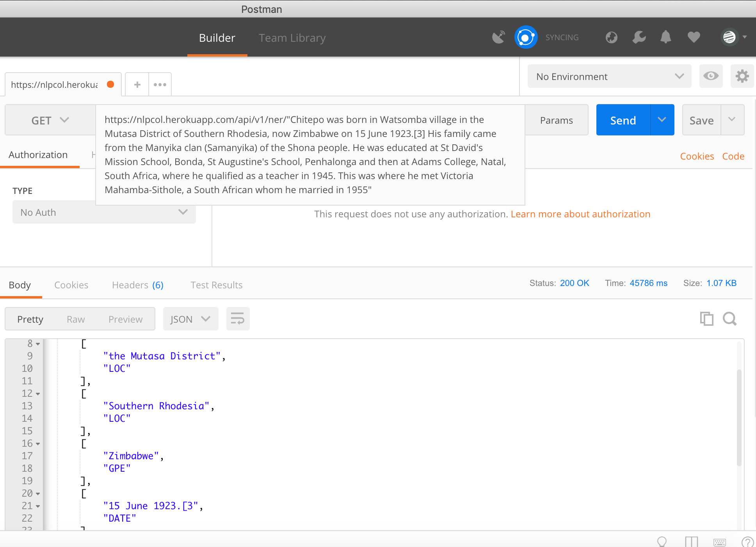Search within the response body

coord(729,319)
